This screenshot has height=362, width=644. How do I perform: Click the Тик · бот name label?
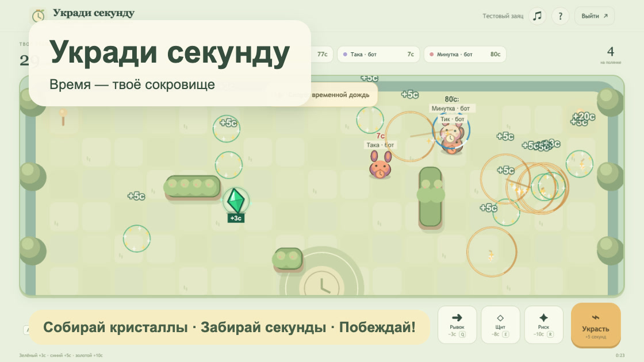pos(452,119)
